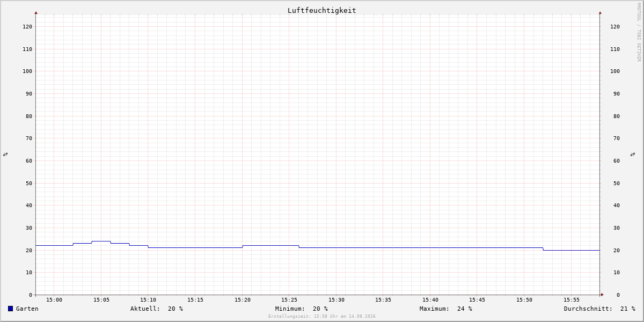This screenshot has height=322, width=644.
Task: Click the Garten legend label
Action: [x=27, y=309]
